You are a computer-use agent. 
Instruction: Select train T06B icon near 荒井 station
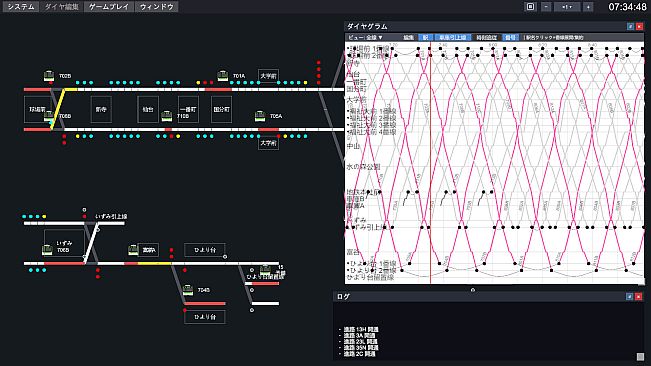[x=49, y=116]
